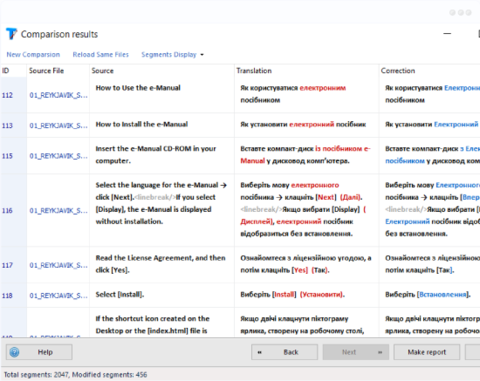Image resolution: width=480 pixels, height=381 pixels.
Task: Sort by the ID column header
Action: tap(14, 71)
